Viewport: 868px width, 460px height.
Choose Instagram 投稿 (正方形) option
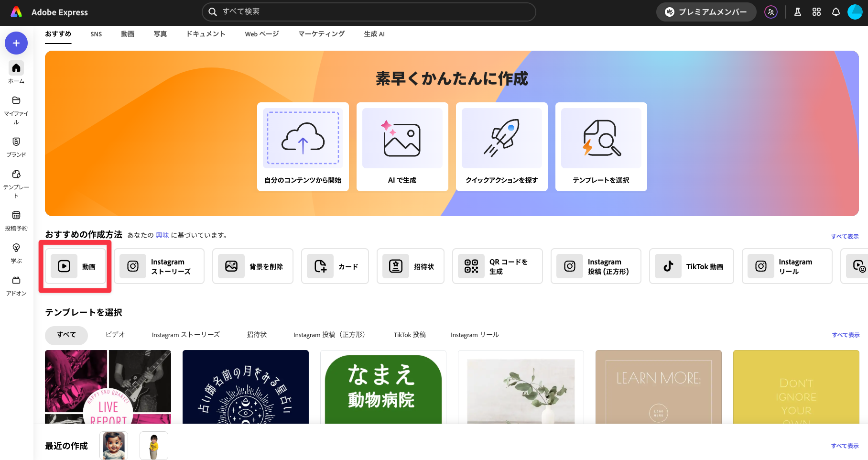click(x=596, y=266)
